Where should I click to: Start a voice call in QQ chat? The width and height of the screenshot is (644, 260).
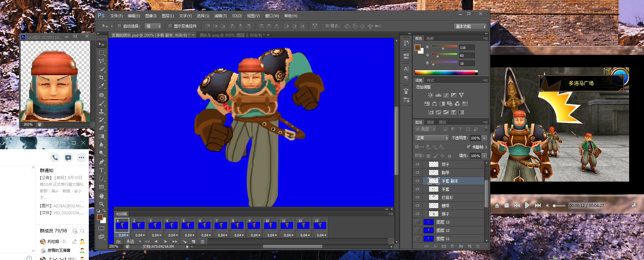point(55,157)
